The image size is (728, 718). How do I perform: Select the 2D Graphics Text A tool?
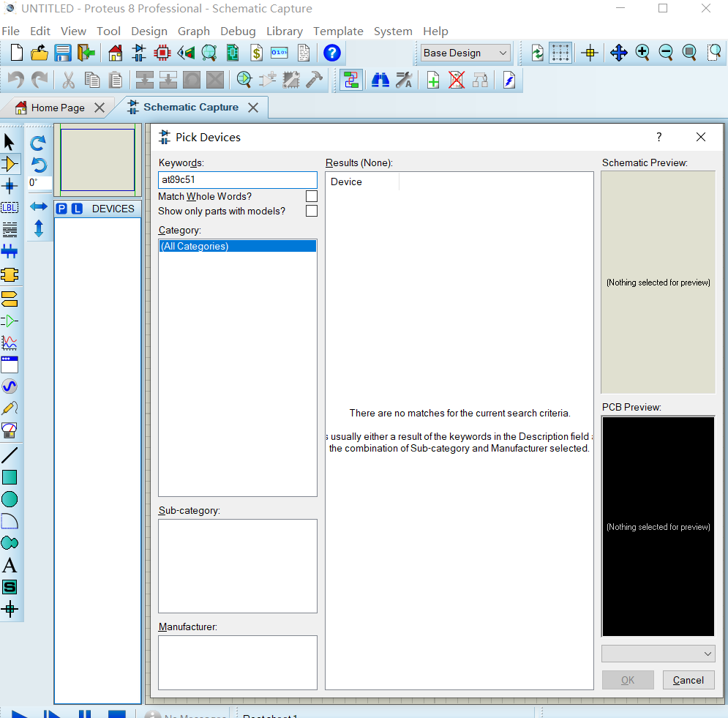pyautogui.click(x=10, y=566)
